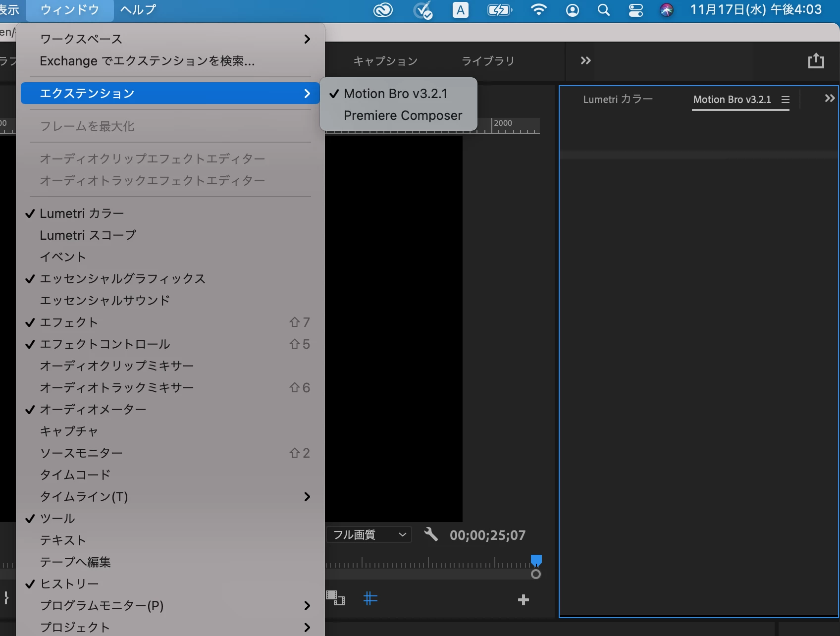
Task: Open Spotlight search
Action: pyautogui.click(x=603, y=10)
